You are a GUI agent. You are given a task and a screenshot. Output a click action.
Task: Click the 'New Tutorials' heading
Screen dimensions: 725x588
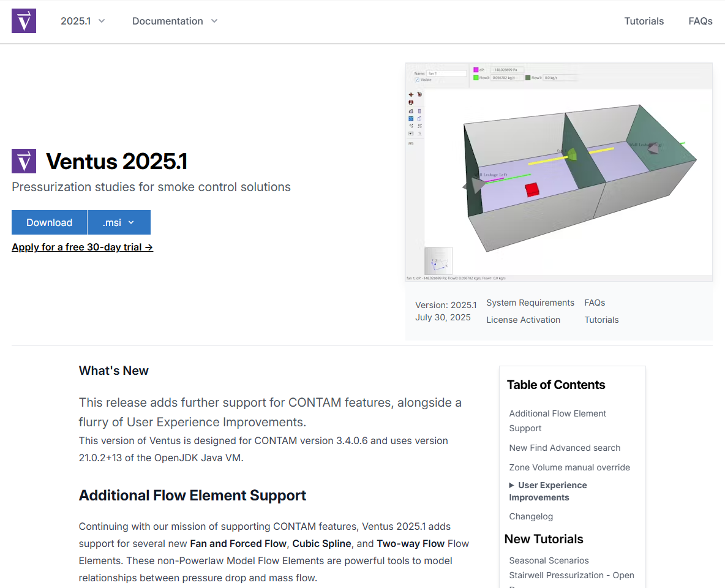tap(544, 539)
